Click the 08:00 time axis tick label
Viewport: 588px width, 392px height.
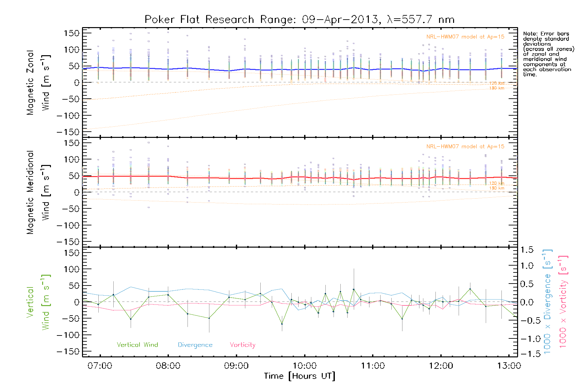coord(168,366)
